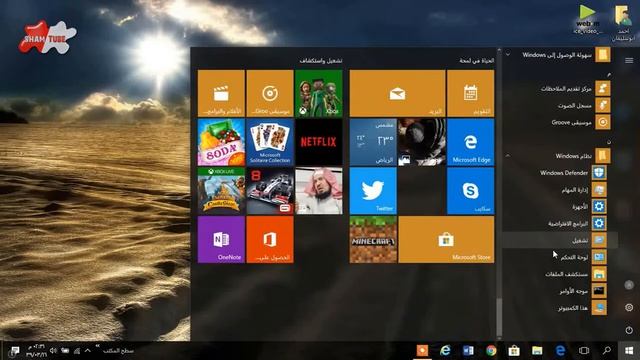Open the Store bag icon on taskbar
Viewport: 640px width, 360px height.
tap(514, 351)
